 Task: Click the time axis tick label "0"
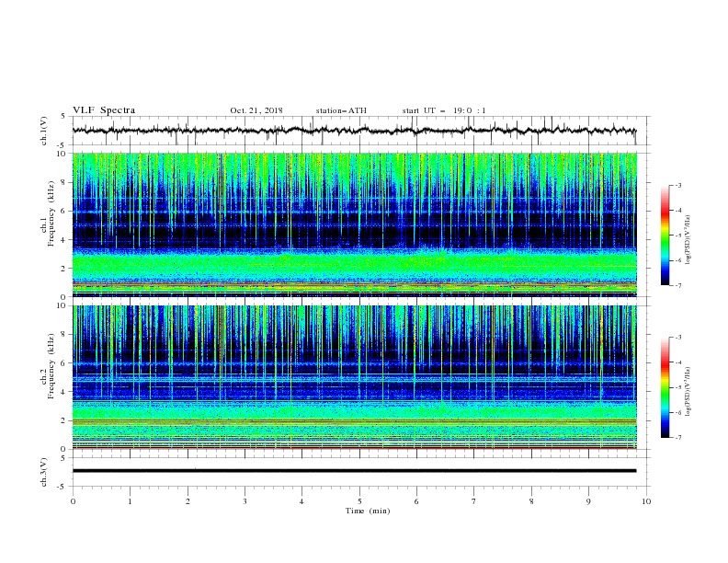click(73, 501)
